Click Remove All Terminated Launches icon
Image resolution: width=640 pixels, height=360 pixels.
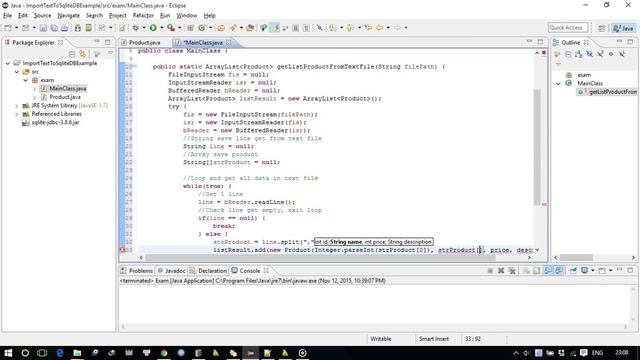(512, 271)
